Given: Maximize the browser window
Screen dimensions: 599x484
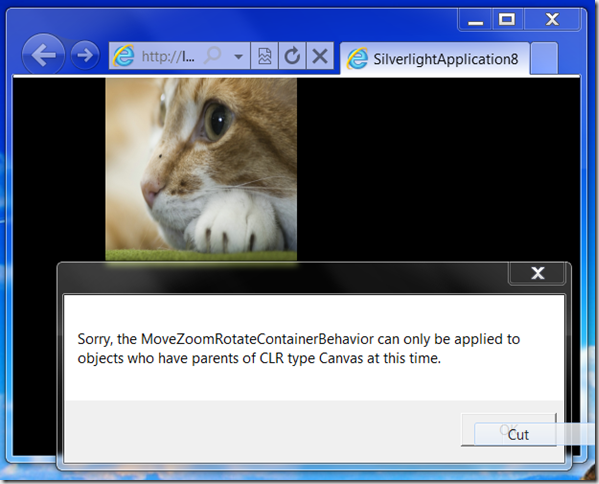Looking at the screenshot, I should [x=507, y=19].
